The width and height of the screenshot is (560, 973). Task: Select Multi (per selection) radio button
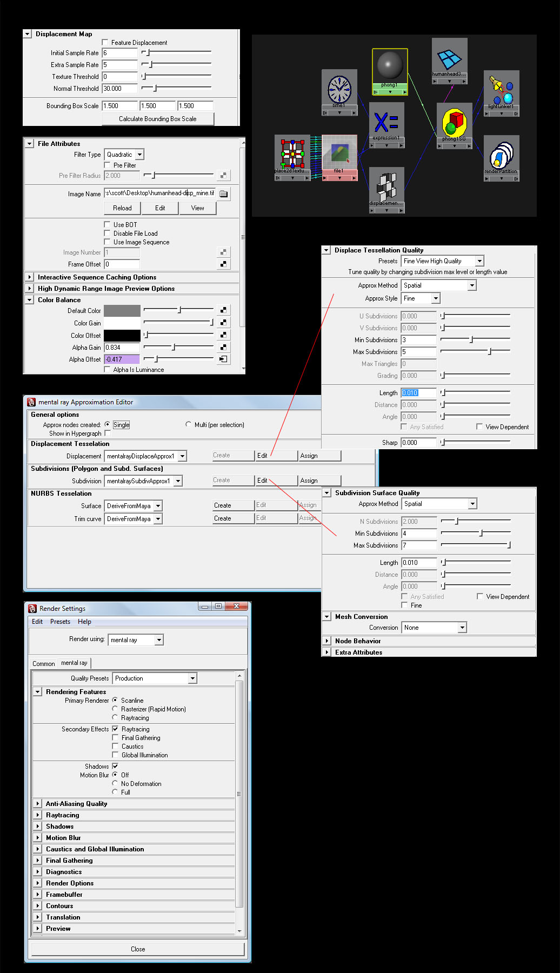click(x=188, y=424)
